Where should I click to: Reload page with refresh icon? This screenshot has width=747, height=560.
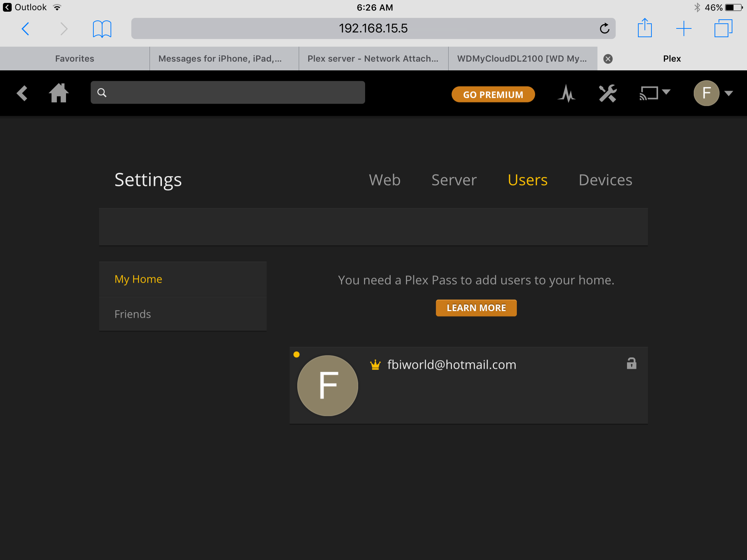tap(604, 28)
